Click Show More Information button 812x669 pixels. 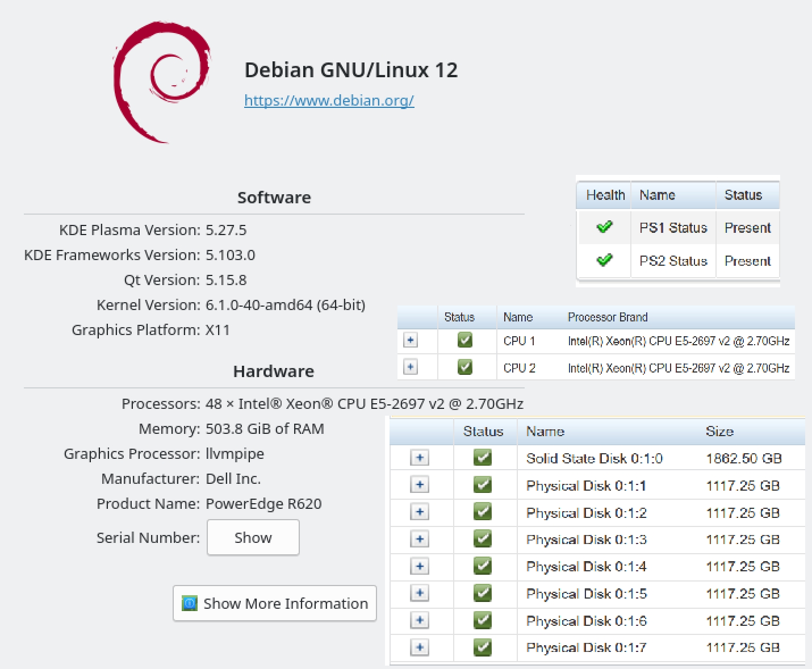point(275,603)
